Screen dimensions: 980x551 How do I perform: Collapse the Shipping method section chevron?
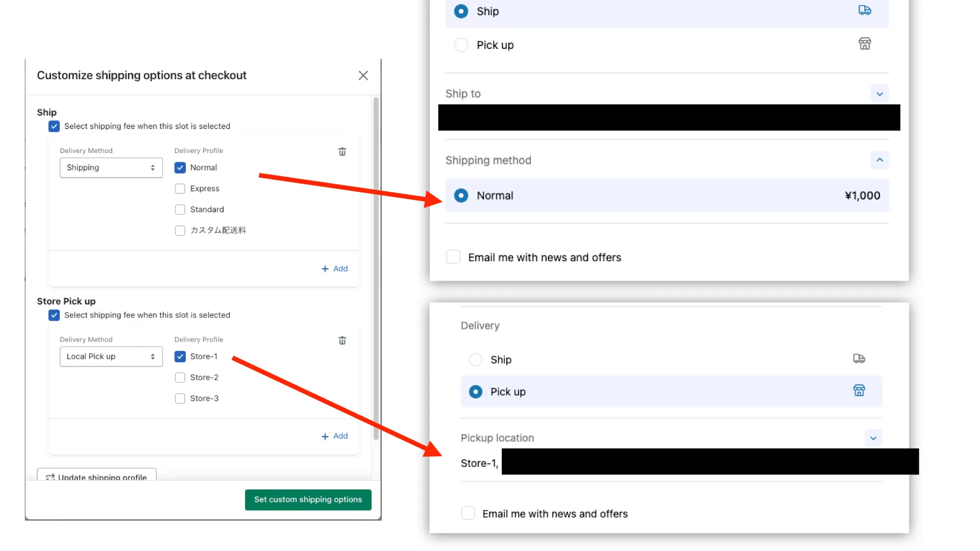point(879,160)
